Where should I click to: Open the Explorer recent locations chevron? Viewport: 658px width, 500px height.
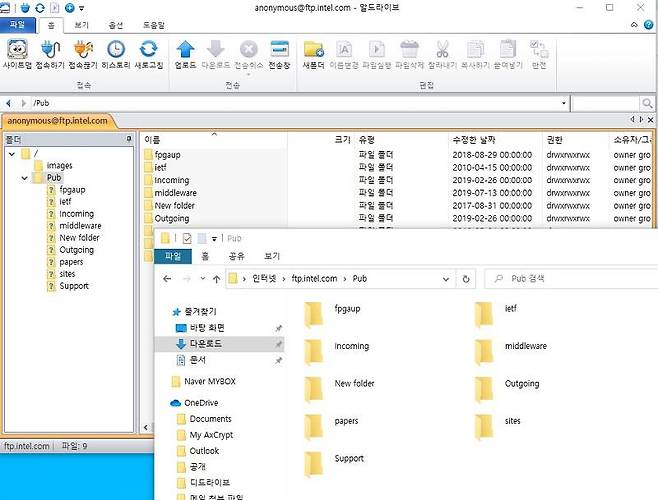pyautogui.click(x=203, y=279)
